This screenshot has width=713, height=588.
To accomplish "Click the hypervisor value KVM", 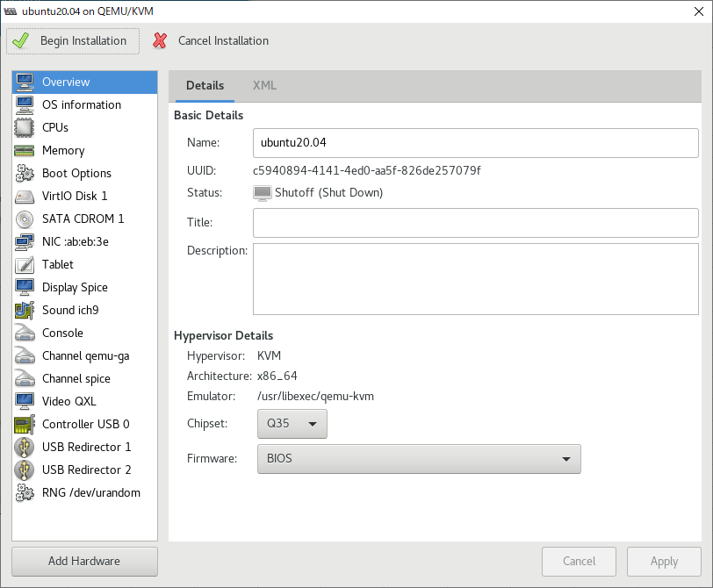I will tap(270, 355).
